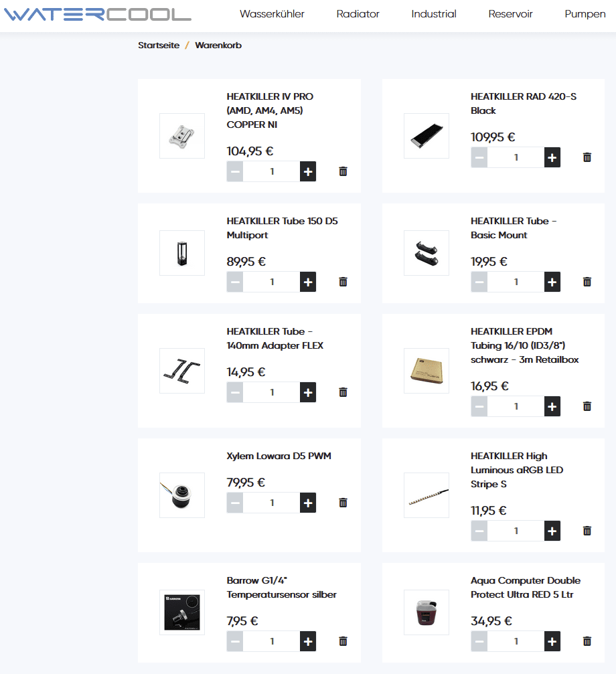Decrease quantity of HEATKILLER EPDM Tubing
Image resolution: width=616 pixels, height=674 pixels.
pos(479,407)
